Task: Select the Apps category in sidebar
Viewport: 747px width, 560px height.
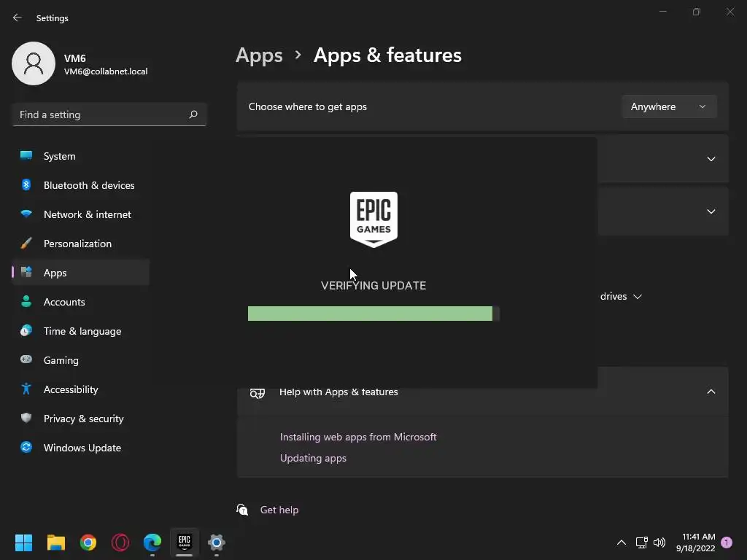Action: 80,273
